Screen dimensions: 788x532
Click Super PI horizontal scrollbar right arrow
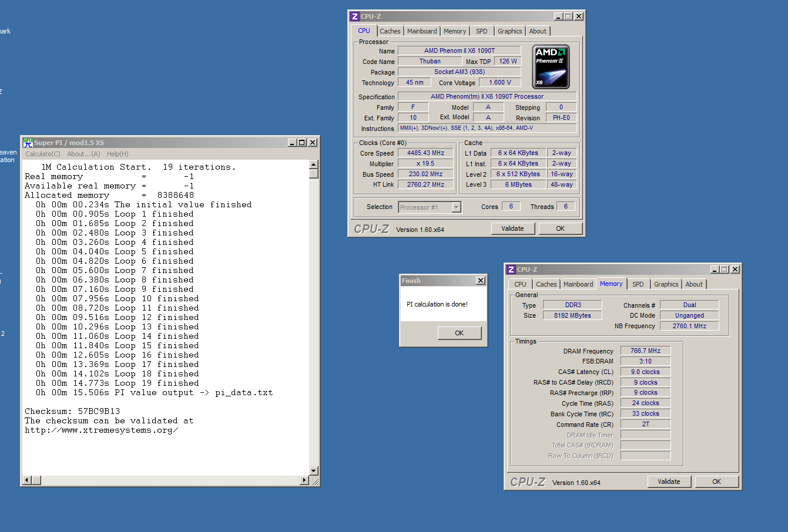tap(304, 480)
